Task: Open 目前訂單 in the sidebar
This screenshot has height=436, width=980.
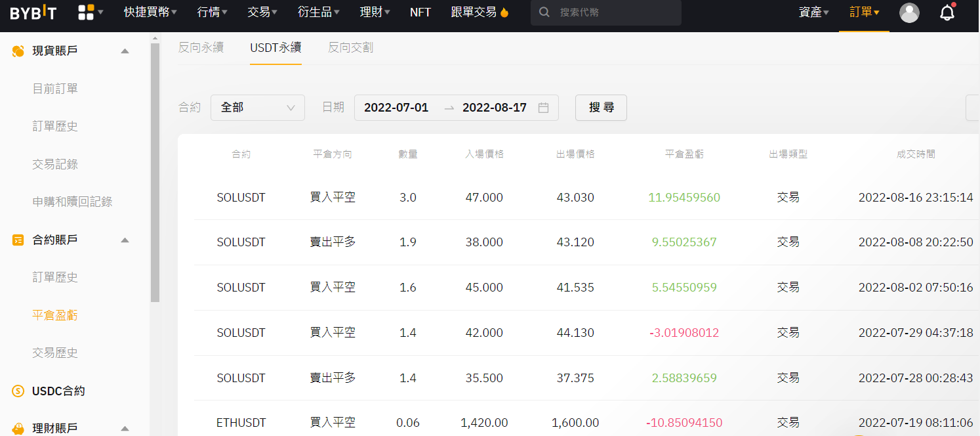Action: point(55,89)
